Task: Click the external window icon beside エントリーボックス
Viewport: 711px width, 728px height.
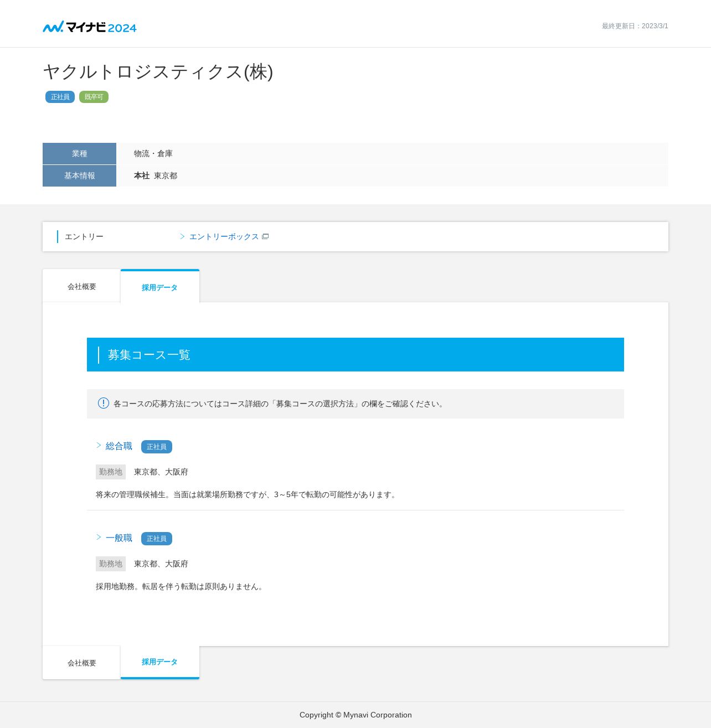Action: coord(265,236)
